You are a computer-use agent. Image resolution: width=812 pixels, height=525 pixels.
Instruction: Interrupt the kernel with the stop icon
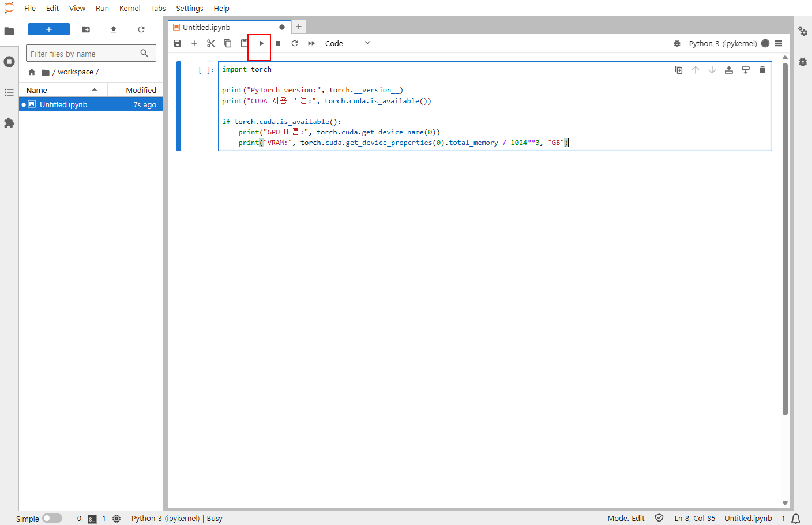(x=278, y=43)
